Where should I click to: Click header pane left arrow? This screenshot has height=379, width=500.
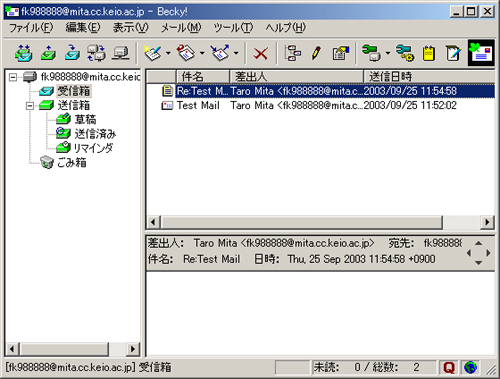(x=469, y=253)
